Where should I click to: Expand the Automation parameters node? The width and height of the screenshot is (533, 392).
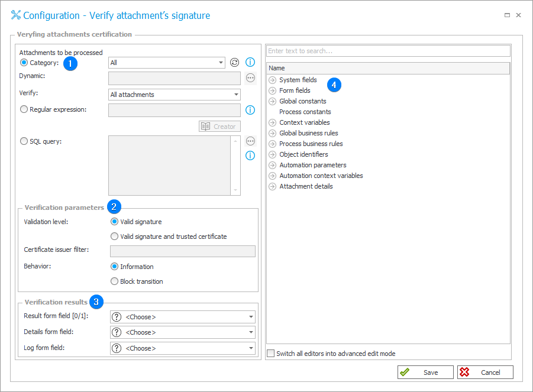tap(272, 165)
